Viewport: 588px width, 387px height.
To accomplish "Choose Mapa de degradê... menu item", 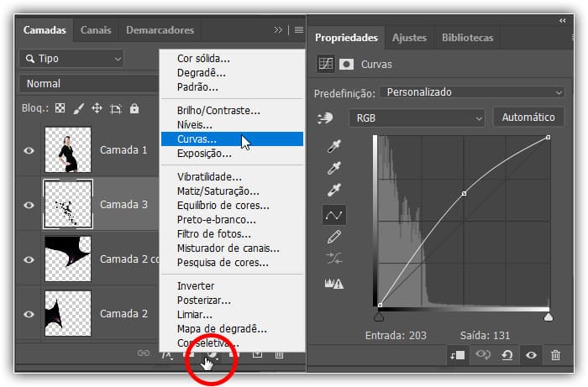I will pyautogui.click(x=232, y=328).
